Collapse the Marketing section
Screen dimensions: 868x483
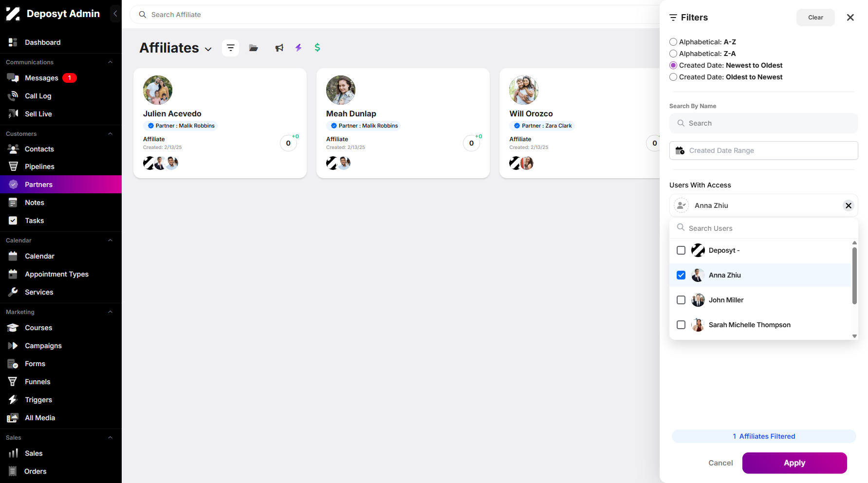111,312
